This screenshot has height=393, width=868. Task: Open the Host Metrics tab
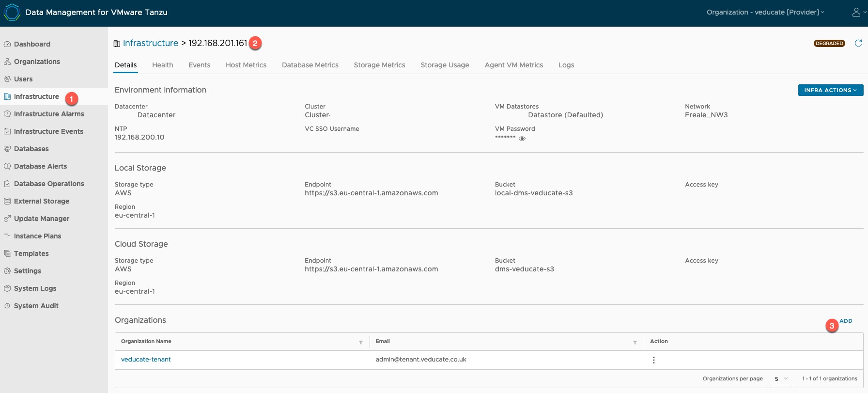[x=246, y=65]
